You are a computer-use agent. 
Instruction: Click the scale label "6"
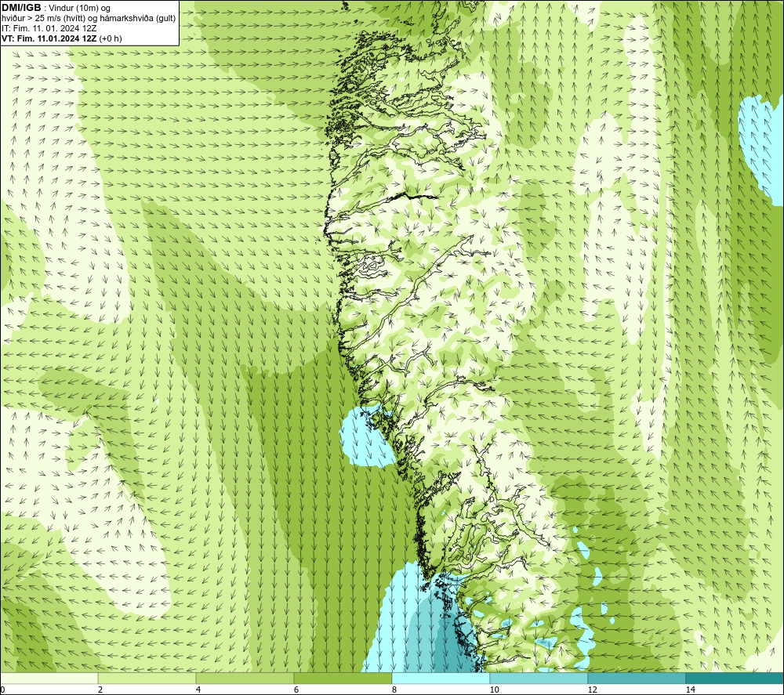coord(296,690)
